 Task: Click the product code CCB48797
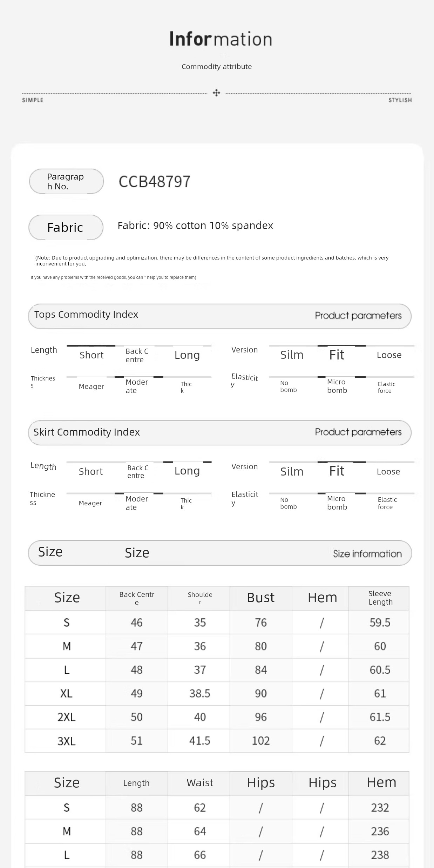pyautogui.click(x=155, y=182)
